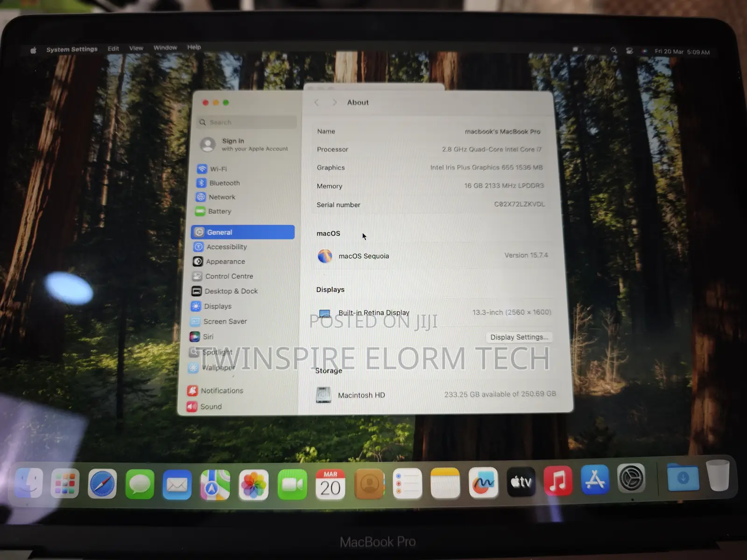The image size is (747, 560).
Task: Click the Built-in Retina Display row
Action: coord(434,312)
